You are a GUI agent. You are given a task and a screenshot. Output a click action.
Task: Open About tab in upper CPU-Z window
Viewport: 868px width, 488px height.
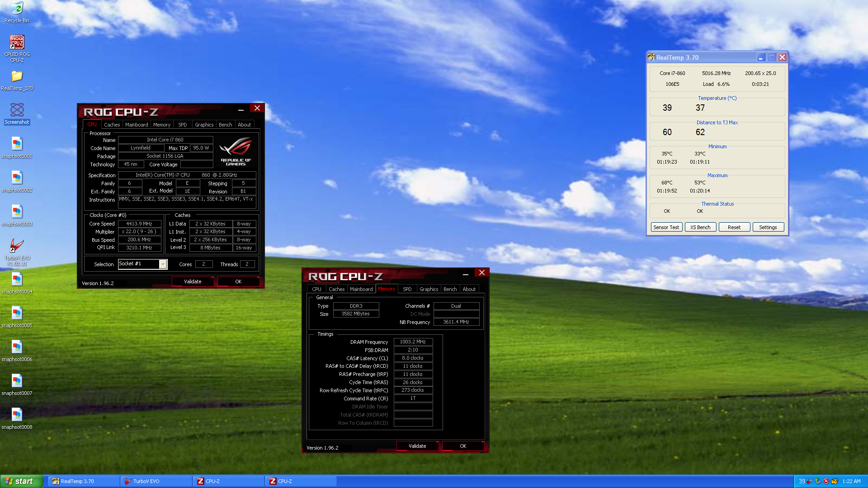(x=244, y=125)
